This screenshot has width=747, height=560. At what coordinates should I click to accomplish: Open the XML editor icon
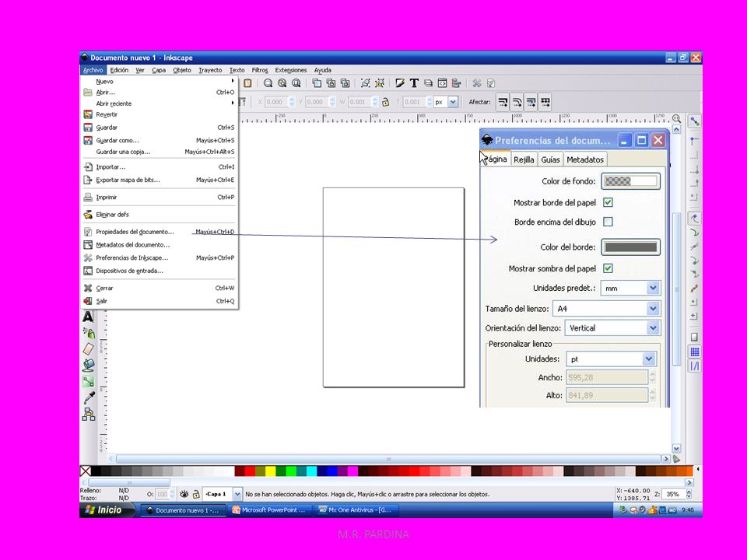click(x=442, y=83)
